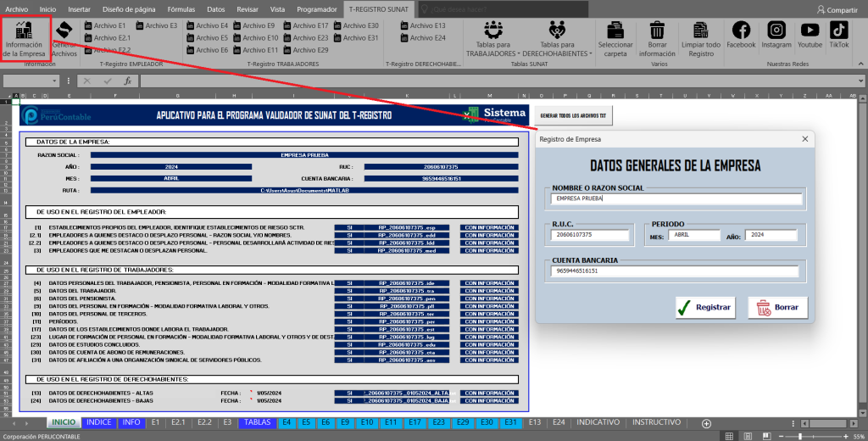Click the CUENTA BANCARIA input field
The image size is (868, 441).
coord(675,271)
